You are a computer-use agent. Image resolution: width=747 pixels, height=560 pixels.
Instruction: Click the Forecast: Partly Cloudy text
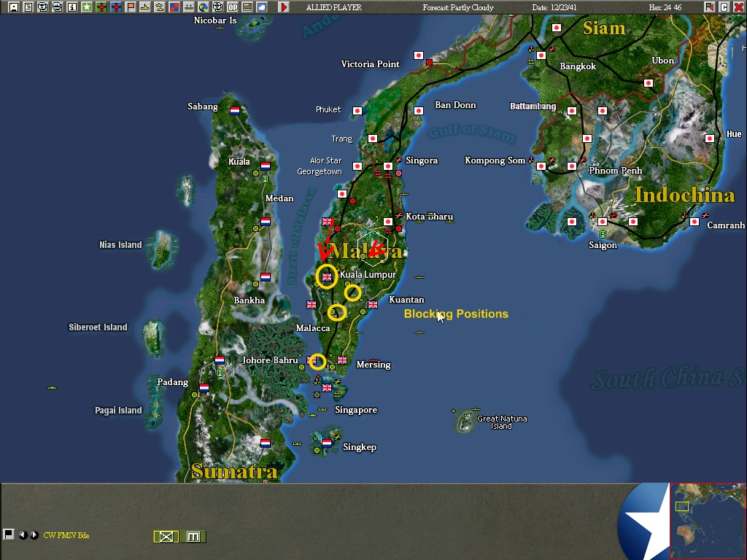458,7
